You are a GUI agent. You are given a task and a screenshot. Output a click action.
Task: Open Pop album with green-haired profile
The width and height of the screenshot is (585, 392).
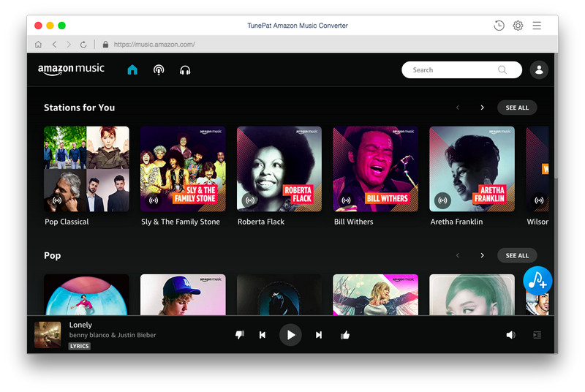click(472, 295)
